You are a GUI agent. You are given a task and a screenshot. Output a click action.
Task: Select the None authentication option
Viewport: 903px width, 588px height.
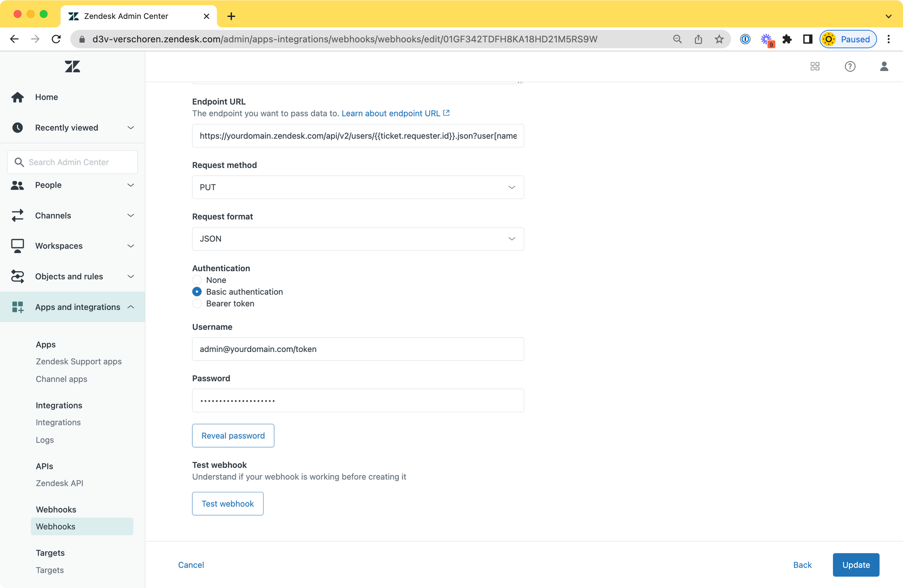197,280
